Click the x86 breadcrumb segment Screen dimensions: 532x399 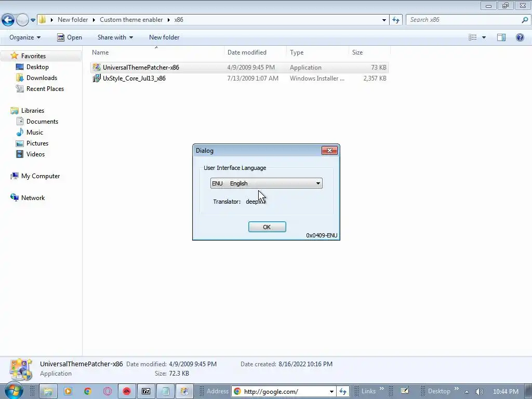coord(179,20)
